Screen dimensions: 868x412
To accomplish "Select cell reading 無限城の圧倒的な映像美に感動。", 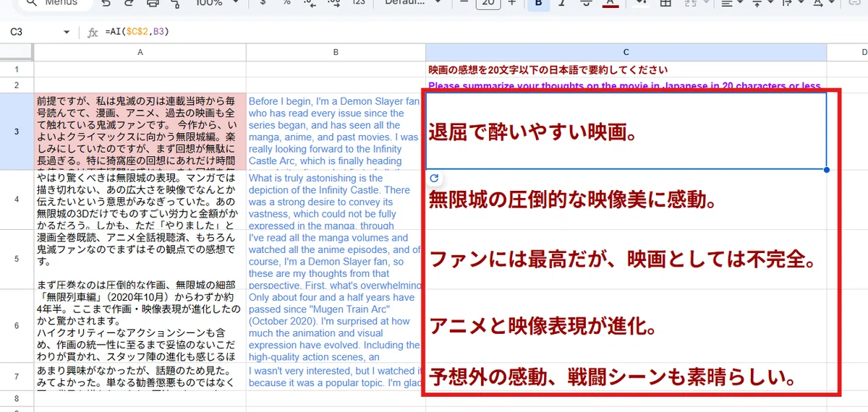I will tap(626, 199).
